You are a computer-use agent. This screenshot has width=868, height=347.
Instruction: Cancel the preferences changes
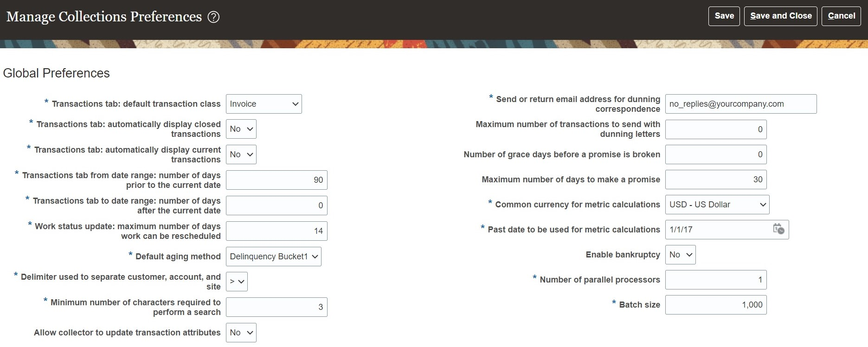coord(841,16)
